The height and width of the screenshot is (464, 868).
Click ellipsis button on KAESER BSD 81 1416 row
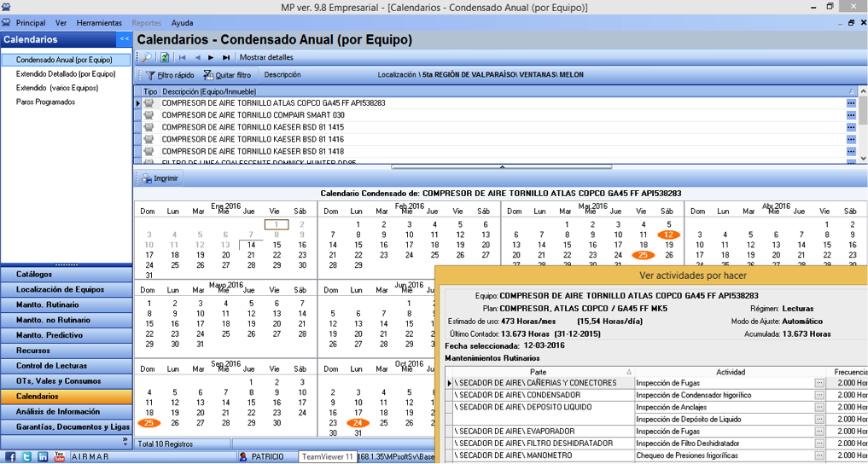(851, 139)
